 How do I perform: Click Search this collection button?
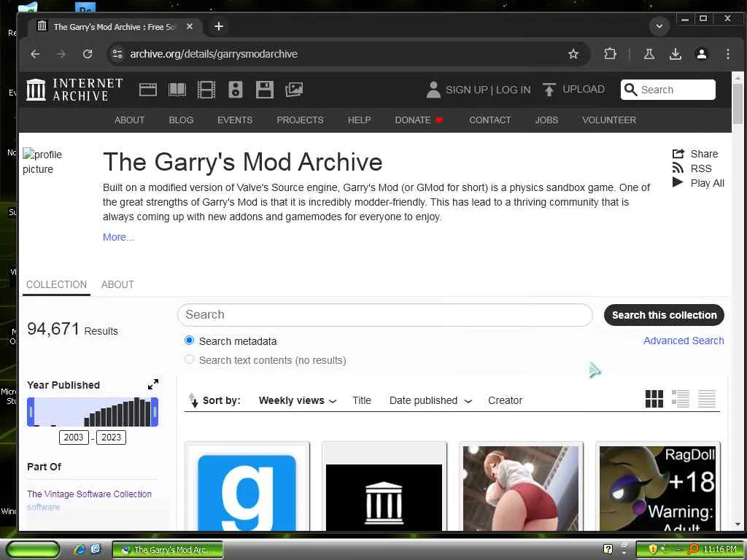click(x=664, y=315)
